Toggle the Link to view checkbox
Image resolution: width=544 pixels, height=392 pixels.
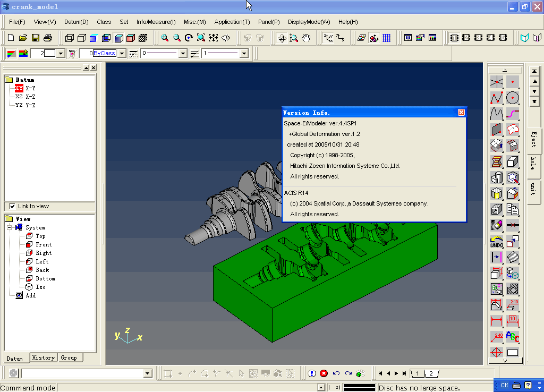pyautogui.click(x=12, y=206)
